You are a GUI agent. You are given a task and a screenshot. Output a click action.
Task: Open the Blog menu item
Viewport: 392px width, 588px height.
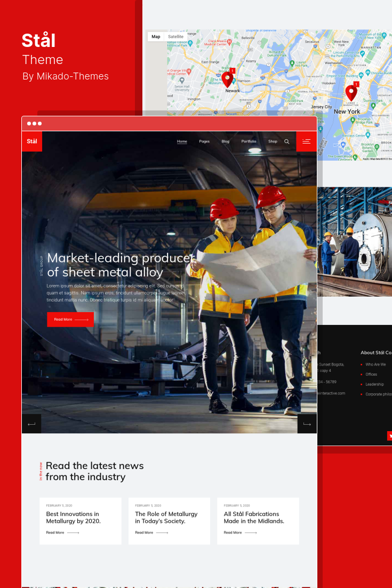pos(225,141)
